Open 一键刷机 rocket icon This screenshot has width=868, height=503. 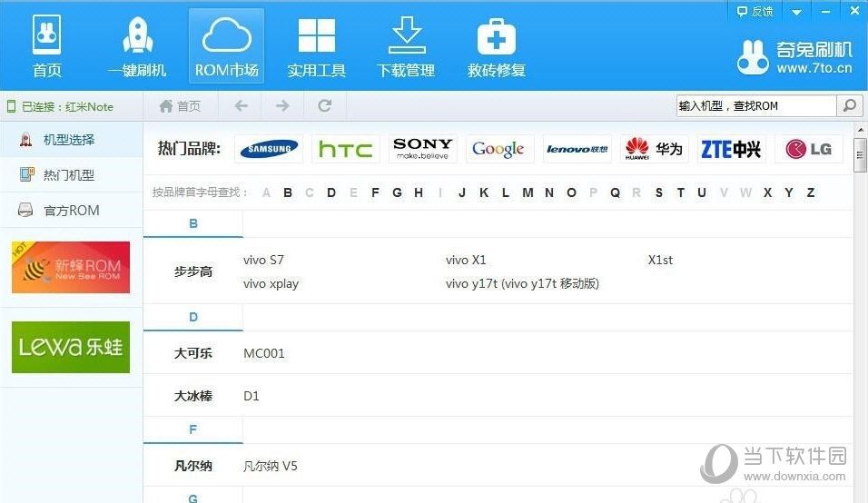tap(137, 45)
